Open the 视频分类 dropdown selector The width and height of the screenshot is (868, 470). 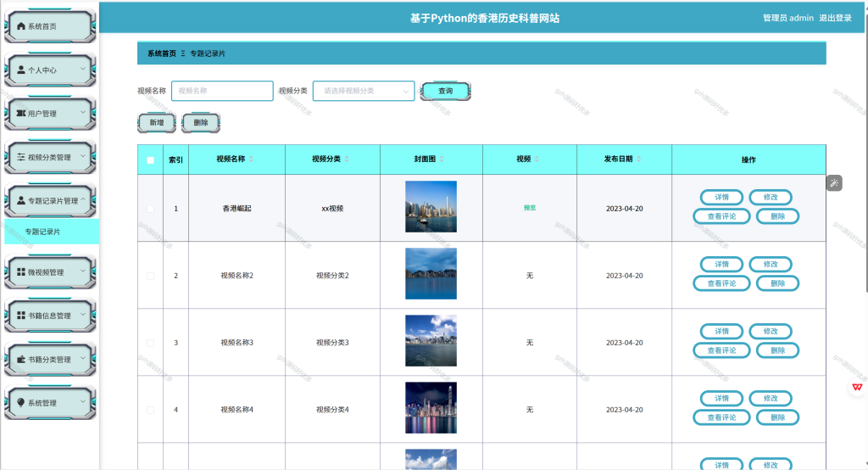click(x=364, y=91)
